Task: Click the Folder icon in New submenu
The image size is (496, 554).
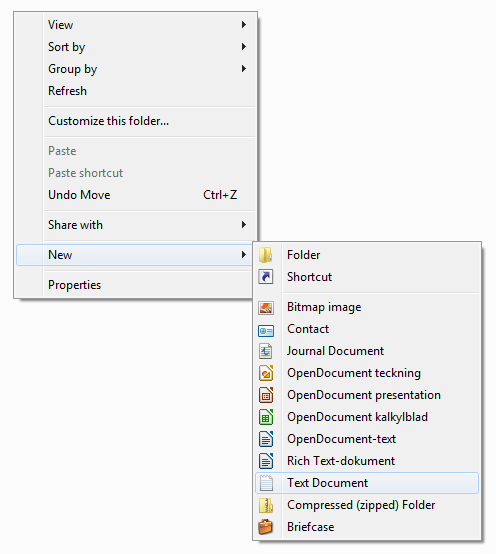Action: click(266, 255)
